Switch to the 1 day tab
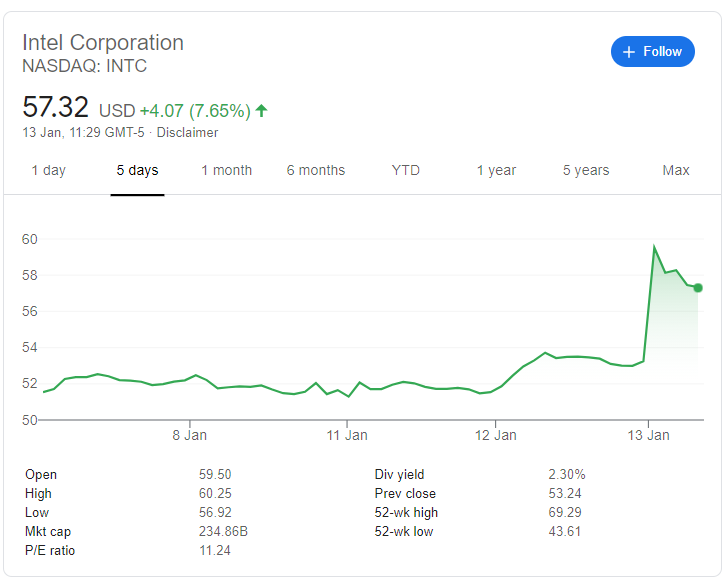Viewport: 727px width, 588px height. [x=49, y=170]
